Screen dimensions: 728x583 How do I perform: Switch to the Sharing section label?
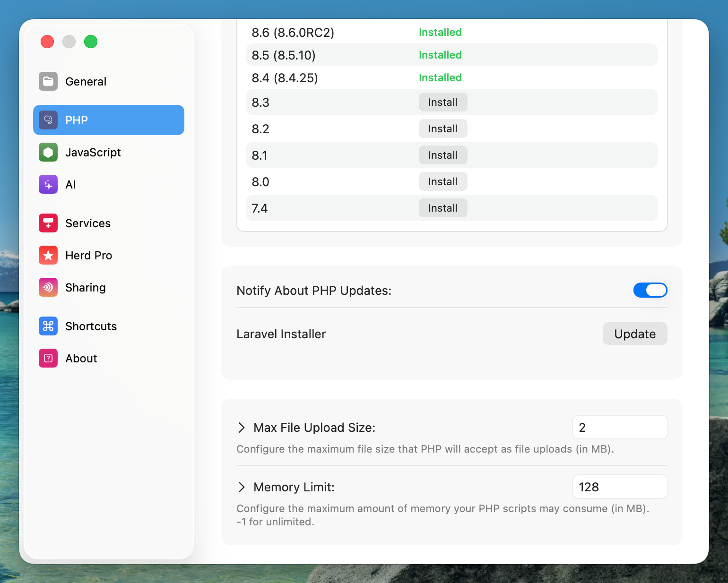coord(86,288)
